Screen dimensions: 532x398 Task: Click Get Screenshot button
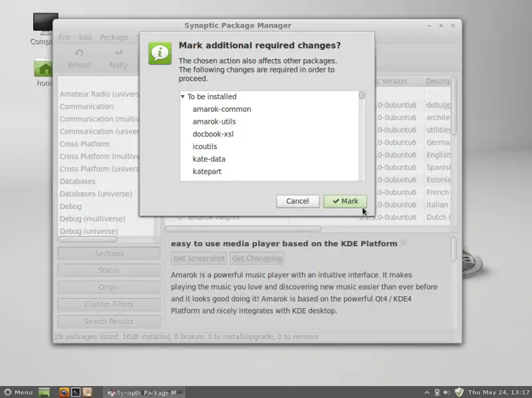tap(199, 258)
